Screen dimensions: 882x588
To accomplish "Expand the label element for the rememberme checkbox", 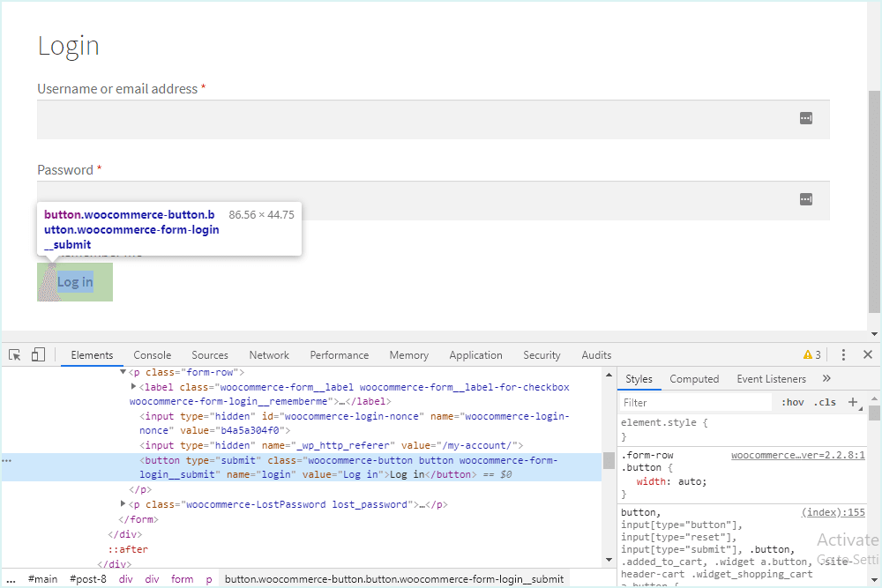I will 134,387.
